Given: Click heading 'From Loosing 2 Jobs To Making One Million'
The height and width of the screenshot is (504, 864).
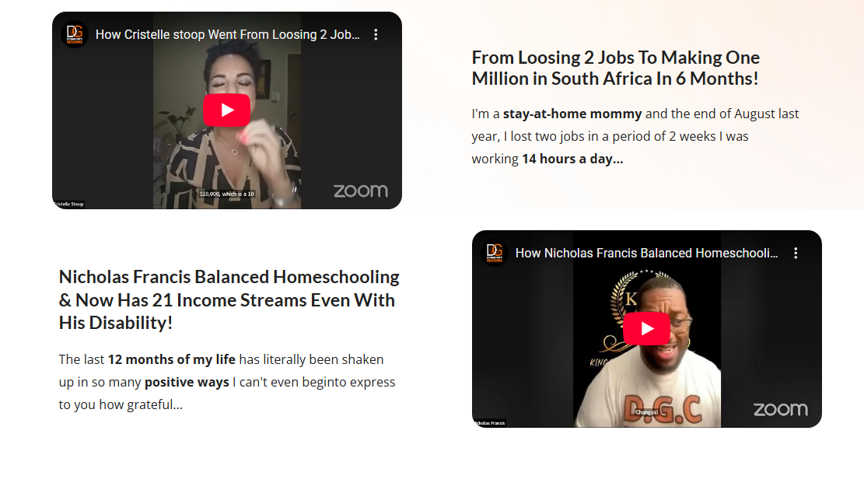Looking at the screenshot, I should click(x=615, y=68).
